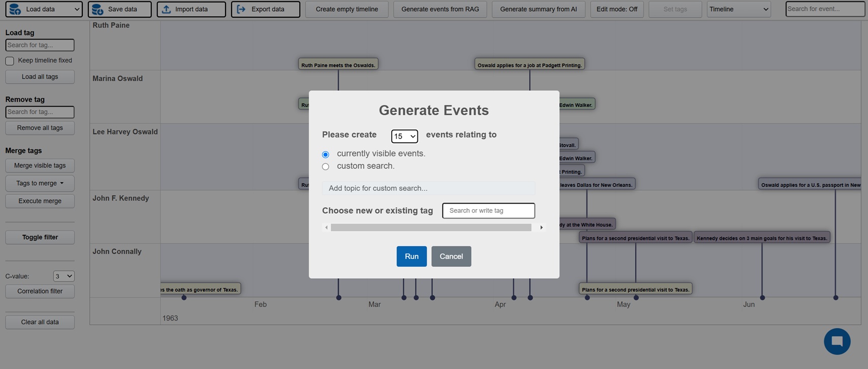Open the C-value dropdown
This screenshot has width=868, height=369.
pos(63,276)
